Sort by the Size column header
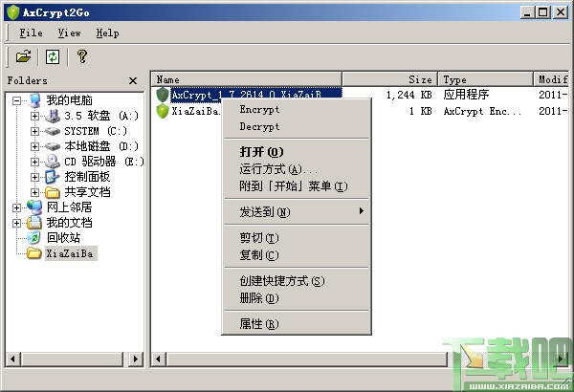This screenshot has height=392, width=574. (x=390, y=79)
